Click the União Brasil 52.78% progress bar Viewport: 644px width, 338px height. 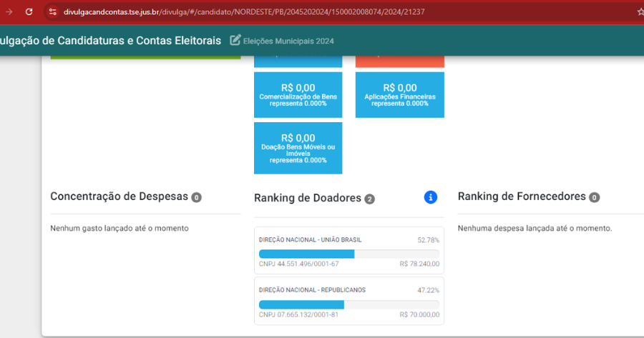tap(348, 254)
